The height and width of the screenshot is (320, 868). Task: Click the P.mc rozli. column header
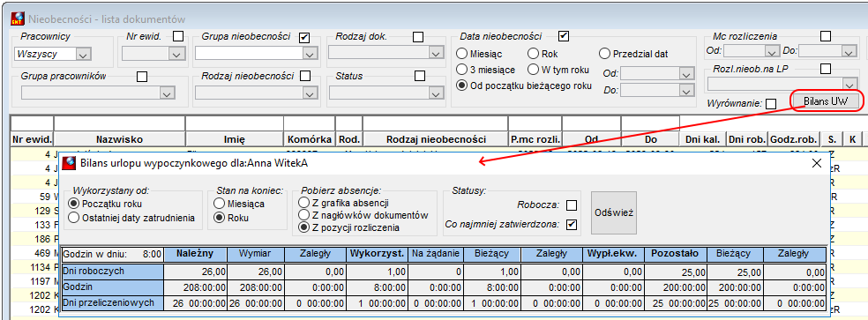[535, 139]
